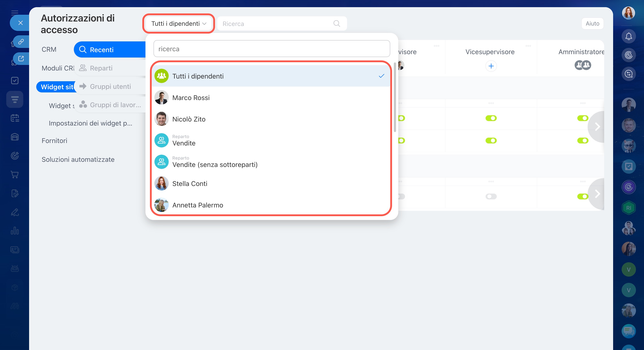The height and width of the screenshot is (350, 644).
Task: Enable the gray Vicesupervisore toggle
Action: tap(491, 196)
